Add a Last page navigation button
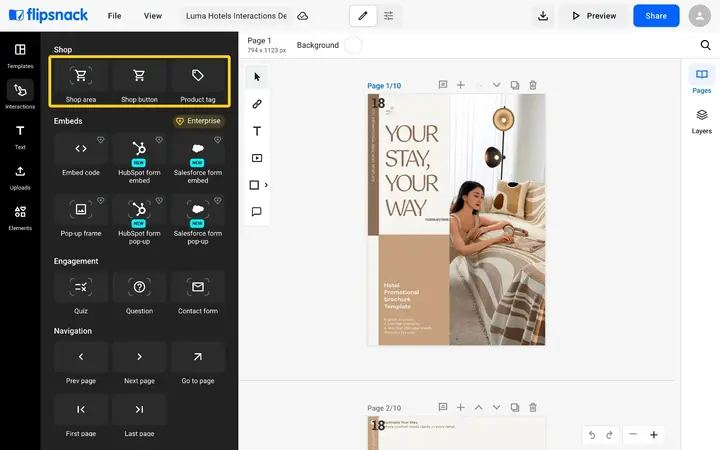Viewport: 720px width, 450px height. coord(139,416)
